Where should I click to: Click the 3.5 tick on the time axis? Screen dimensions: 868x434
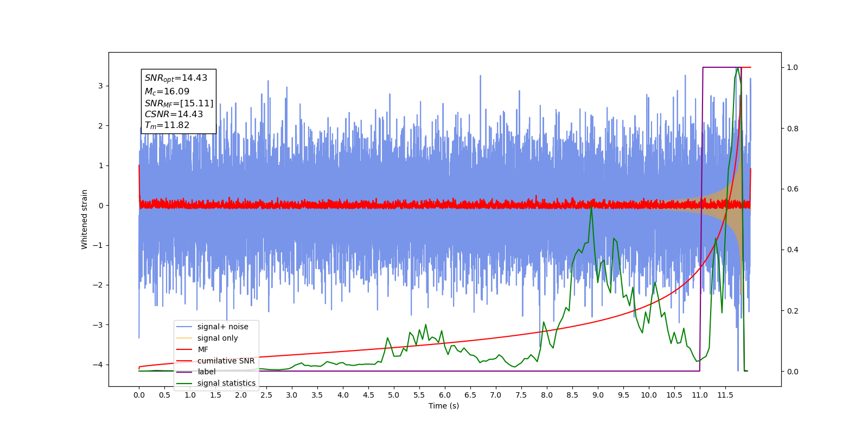[x=317, y=395]
